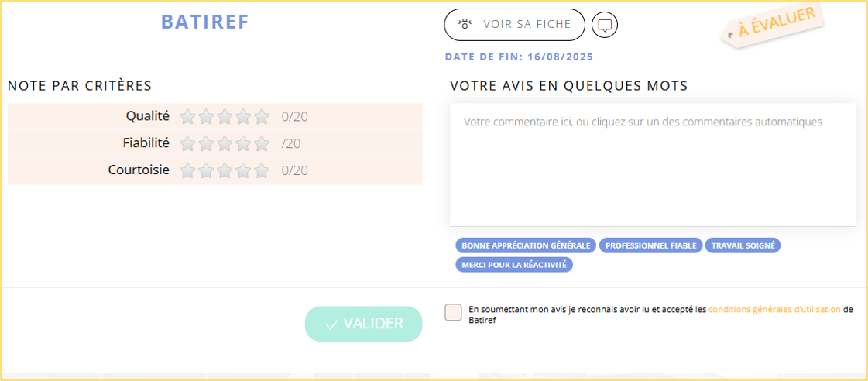This screenshot has height=381, width=868.
Task: Insert the Bonne appréciation générale comment
Action: point(526,245)
